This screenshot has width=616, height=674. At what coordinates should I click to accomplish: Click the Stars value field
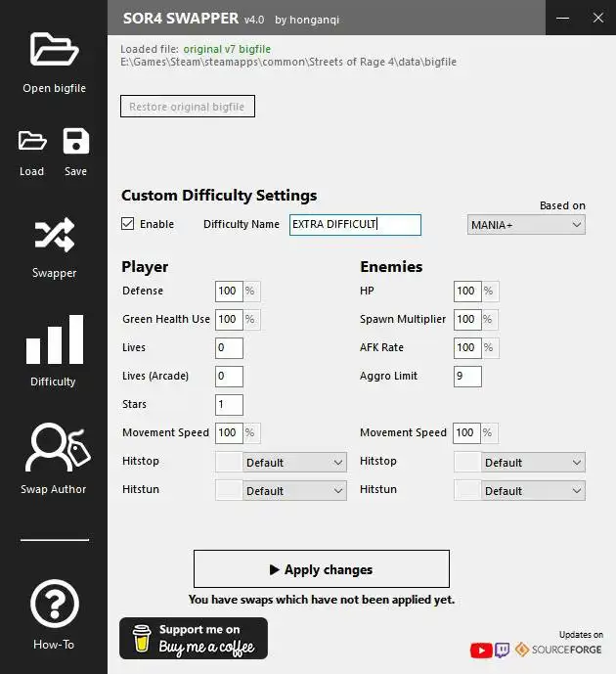(229, 404)
